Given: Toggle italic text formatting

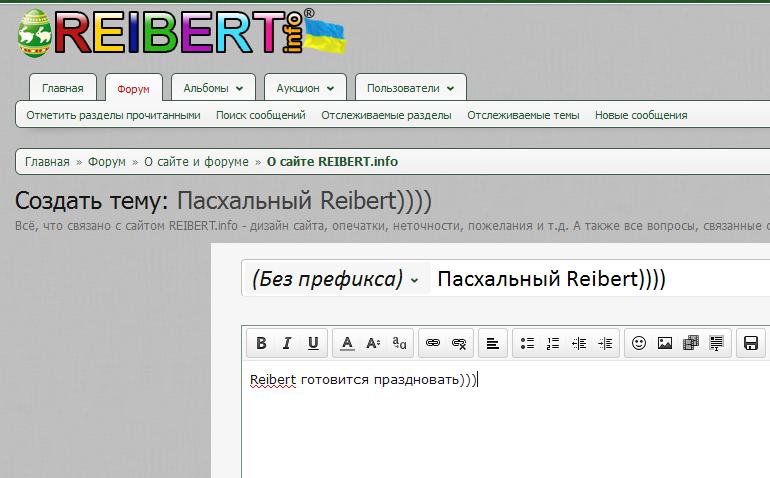Looking at the screenshot, I should [287, 343].
